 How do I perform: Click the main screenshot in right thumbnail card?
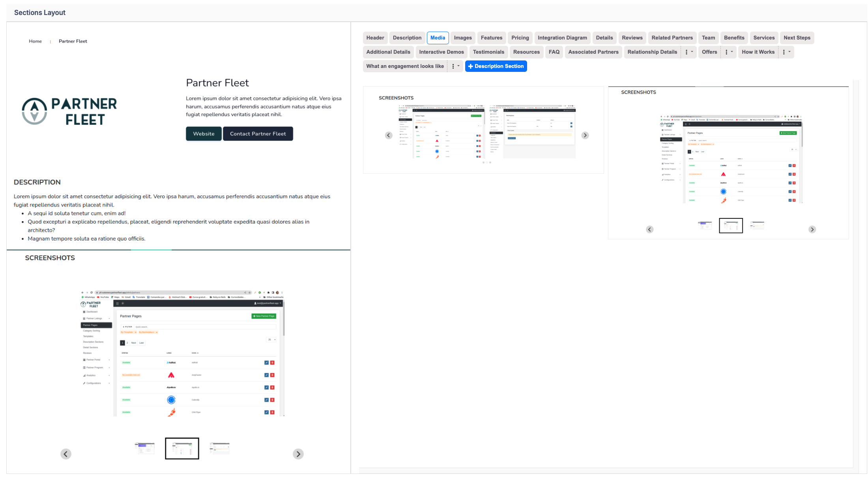[731, 159]
